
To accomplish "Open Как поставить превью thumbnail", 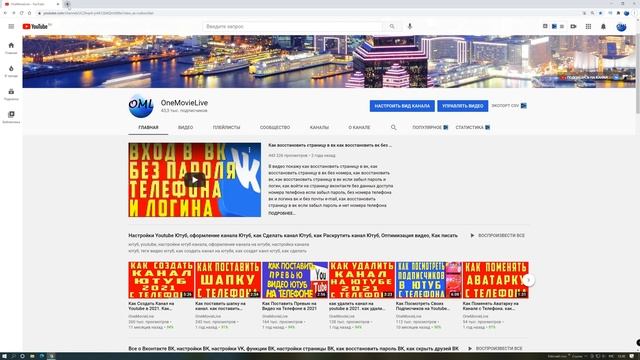I will pyautogui.click(x=295, y=280).
